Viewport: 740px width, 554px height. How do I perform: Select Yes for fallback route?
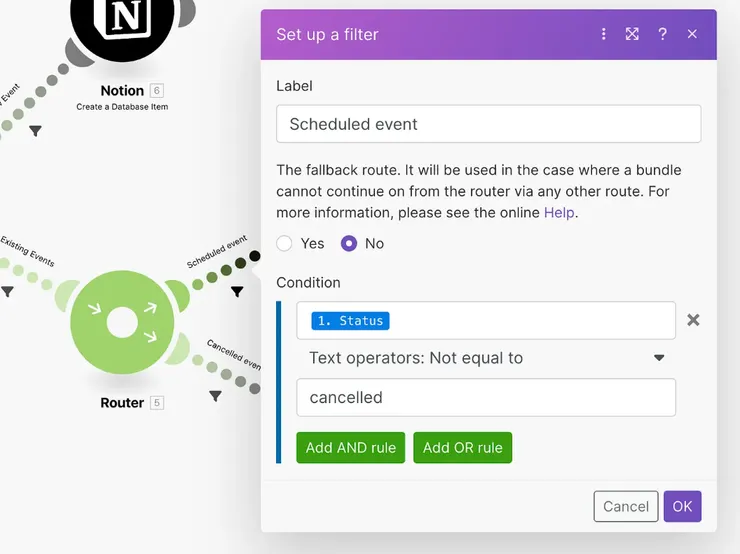(x=284, y=243)
